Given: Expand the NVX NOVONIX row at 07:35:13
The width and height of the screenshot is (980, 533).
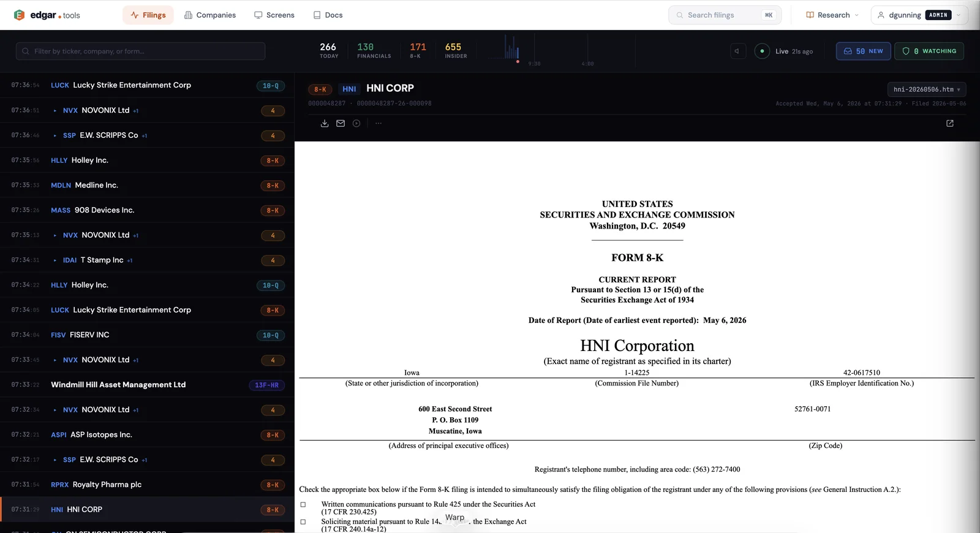Looking at the screenshot, I should click(x=55, y=235).
